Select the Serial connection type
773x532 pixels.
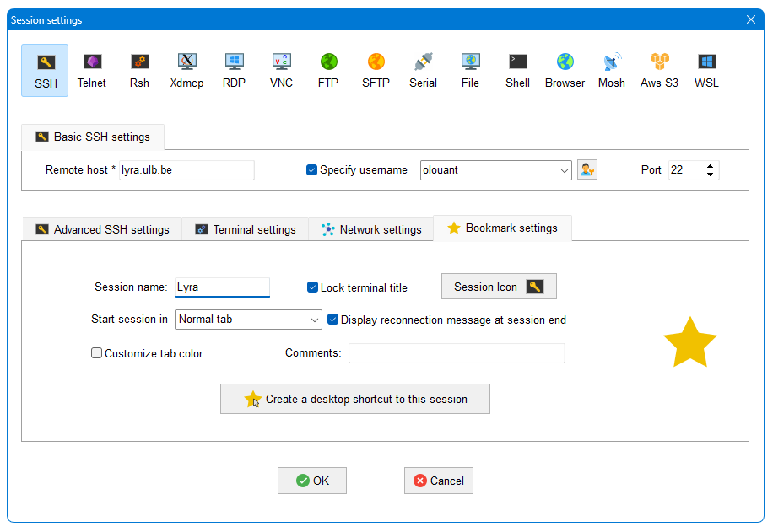[x=423, y=70]
